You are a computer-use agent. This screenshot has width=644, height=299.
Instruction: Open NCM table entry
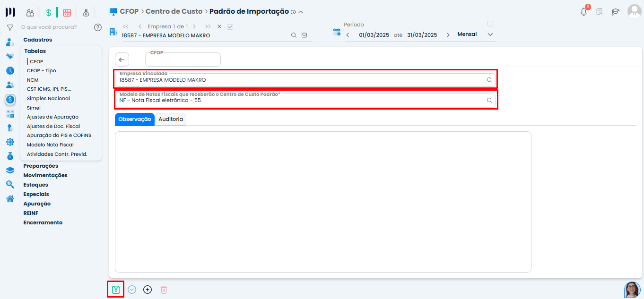(x=33, y=80)
